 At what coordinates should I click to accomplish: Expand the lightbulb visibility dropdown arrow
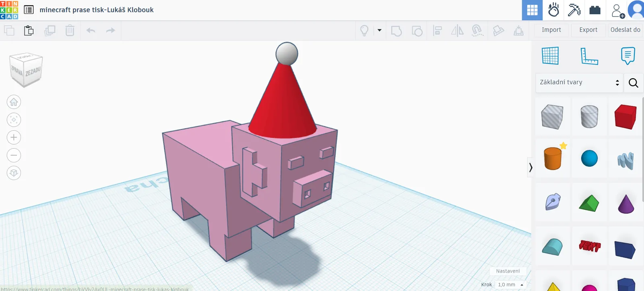coord(379,30)
